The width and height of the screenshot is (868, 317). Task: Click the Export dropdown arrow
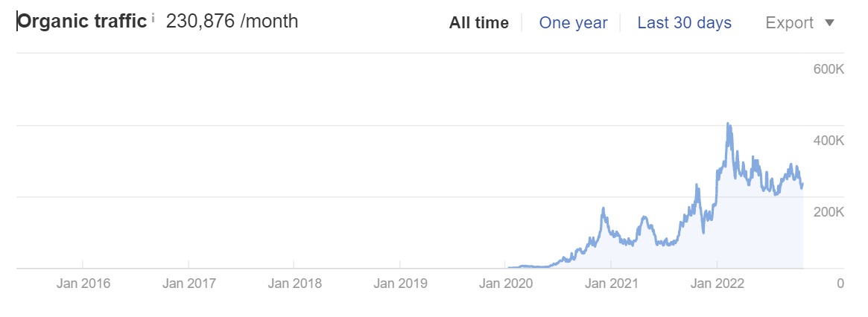point(830,23)
